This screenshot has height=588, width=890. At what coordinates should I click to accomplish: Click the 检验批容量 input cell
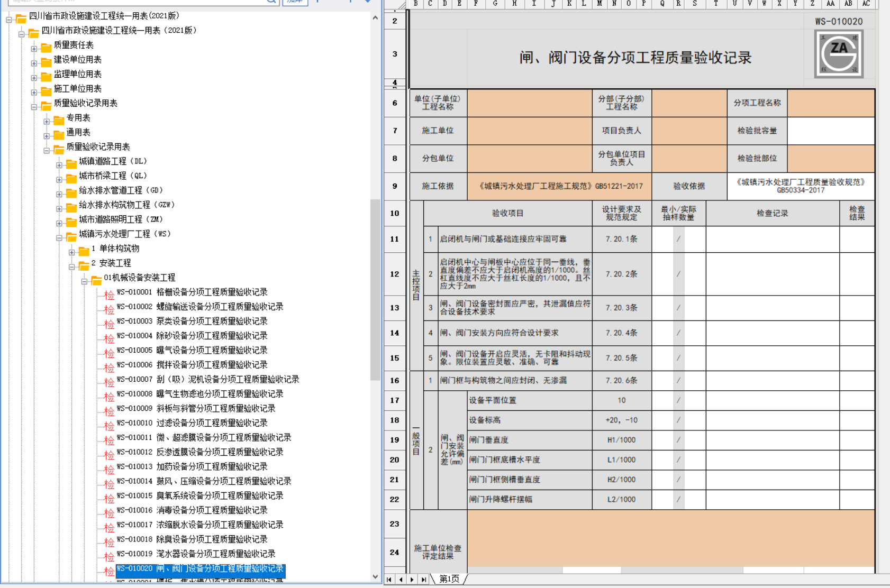coord(831,131)
